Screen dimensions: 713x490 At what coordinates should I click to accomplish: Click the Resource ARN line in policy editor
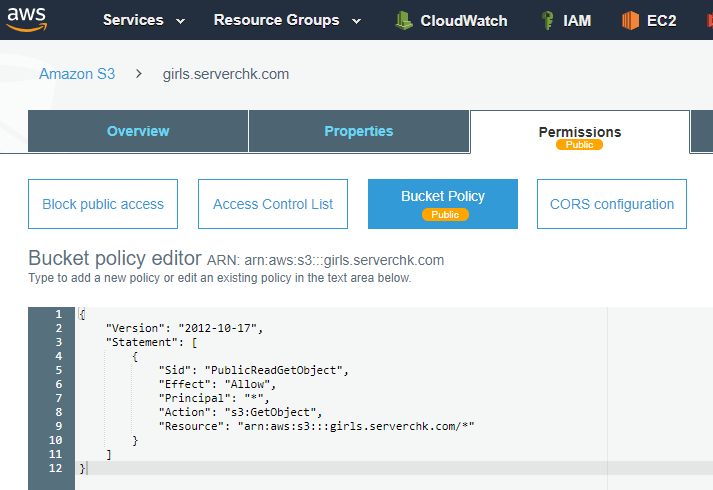[316, 426]
